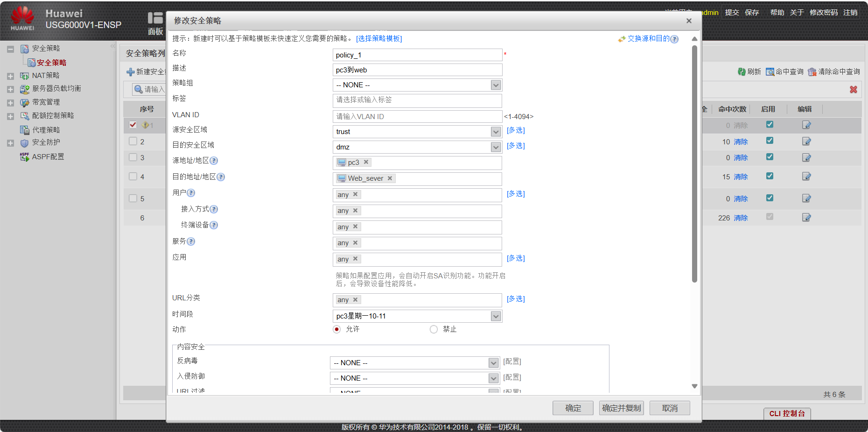Click the 选择策略模板 link
The height and width of the screenshot is (432, 868).
(379, 39)
